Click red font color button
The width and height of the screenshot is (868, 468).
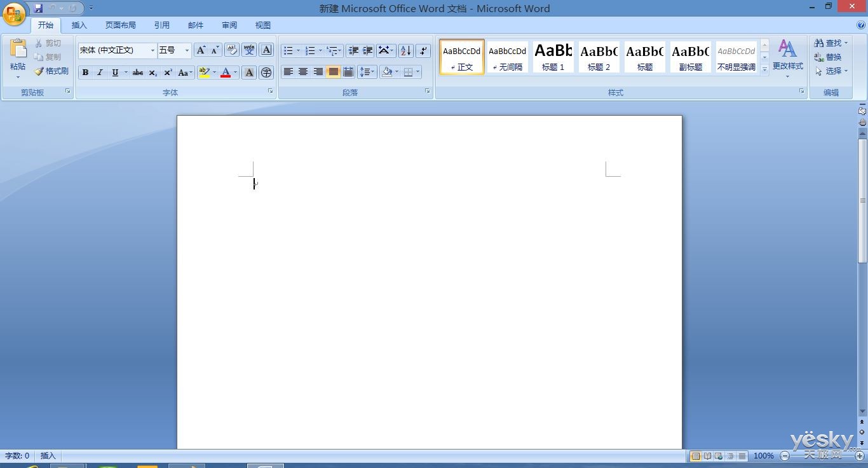(226, 72)
